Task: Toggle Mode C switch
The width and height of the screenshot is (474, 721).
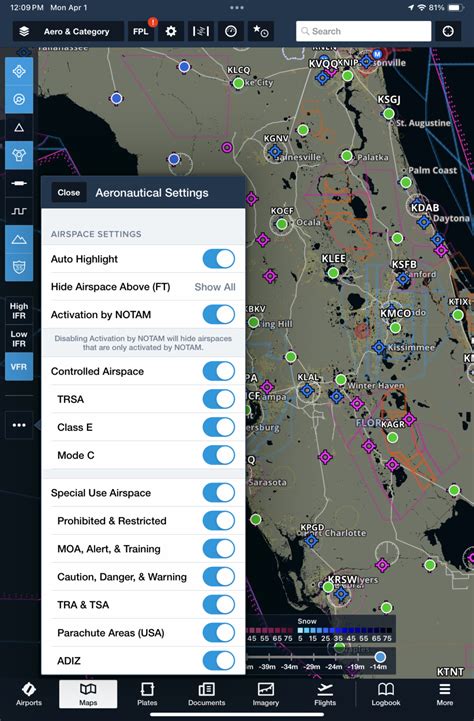Action: (219, 455)
